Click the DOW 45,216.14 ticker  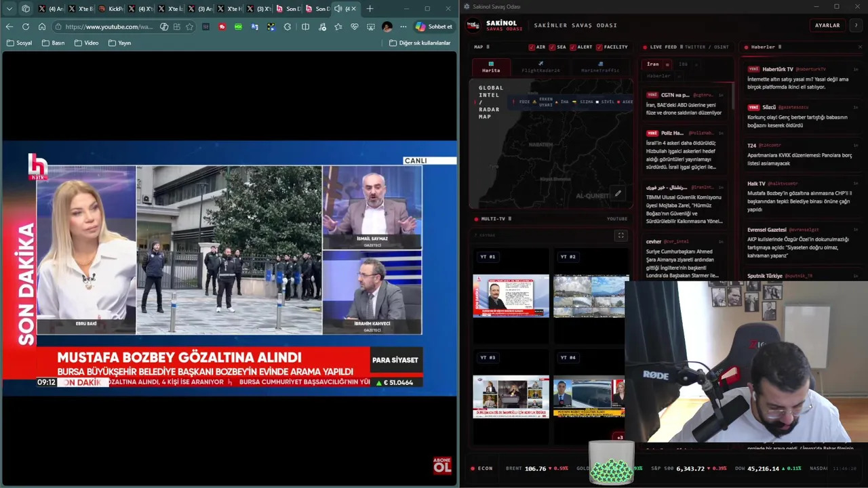(x=767, y=468)
